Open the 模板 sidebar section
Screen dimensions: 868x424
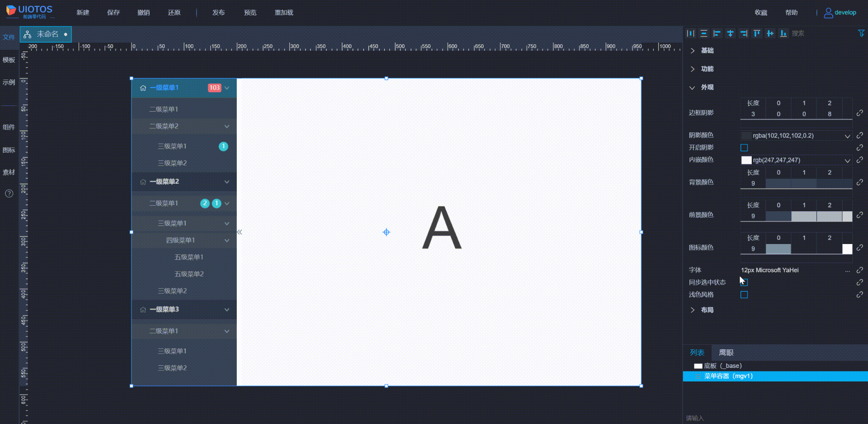pos(9,60)
